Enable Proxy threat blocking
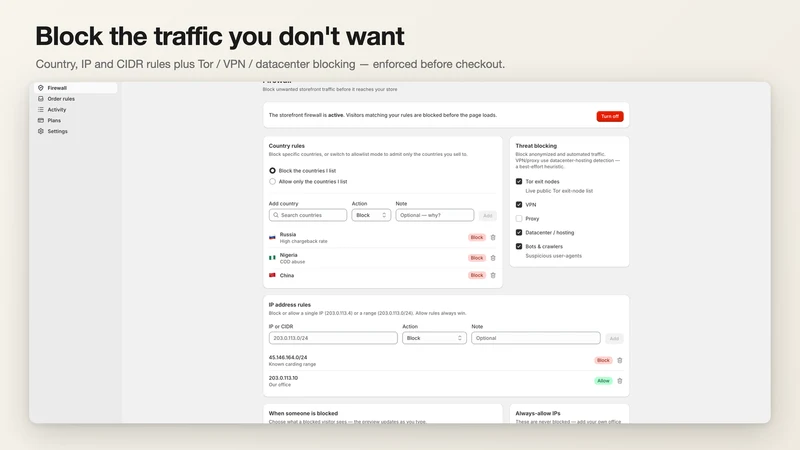The width and height of the screenshot is (800, 450). [x=519, y=218]
